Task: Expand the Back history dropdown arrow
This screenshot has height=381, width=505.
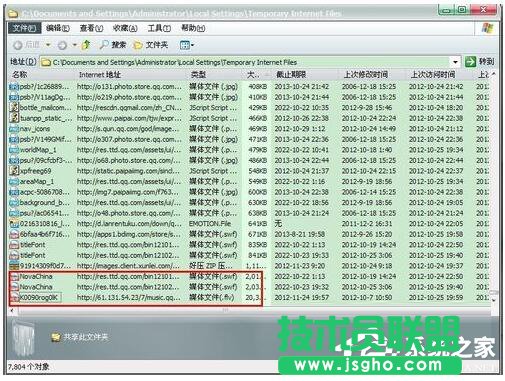Action: 48,45
